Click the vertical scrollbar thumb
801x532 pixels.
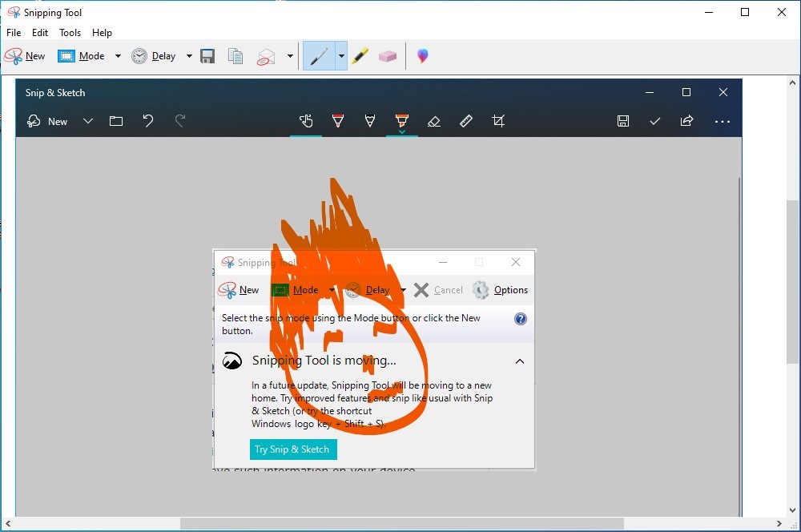click(793, 281)
